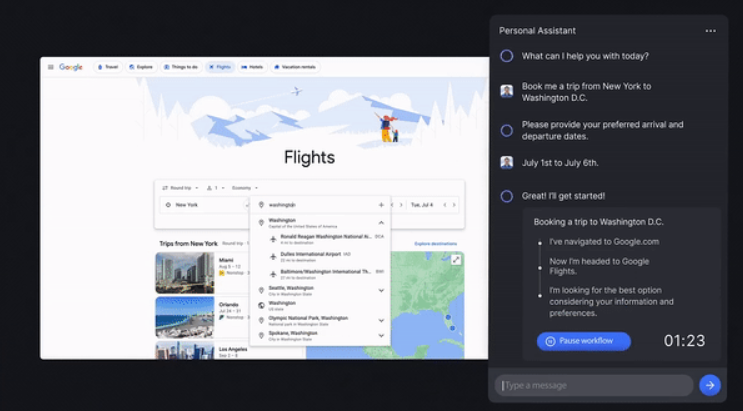Open the Miami trip thumbnail
The height and width of the screenshot is (411, 743).
[x=185, y=272]
